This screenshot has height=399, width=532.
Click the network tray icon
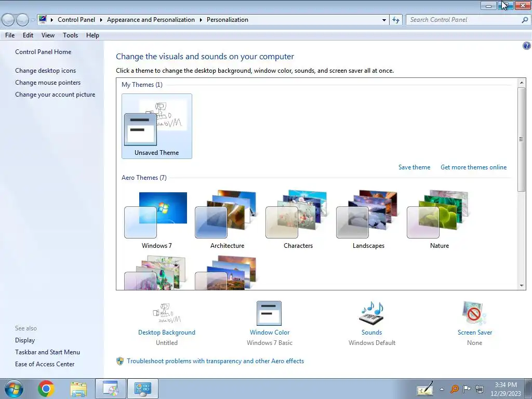pyautogui.click(x=480, y=389)
